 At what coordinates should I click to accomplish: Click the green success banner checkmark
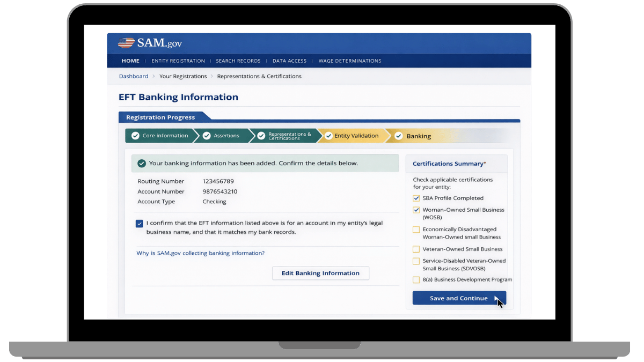(142, 163)
